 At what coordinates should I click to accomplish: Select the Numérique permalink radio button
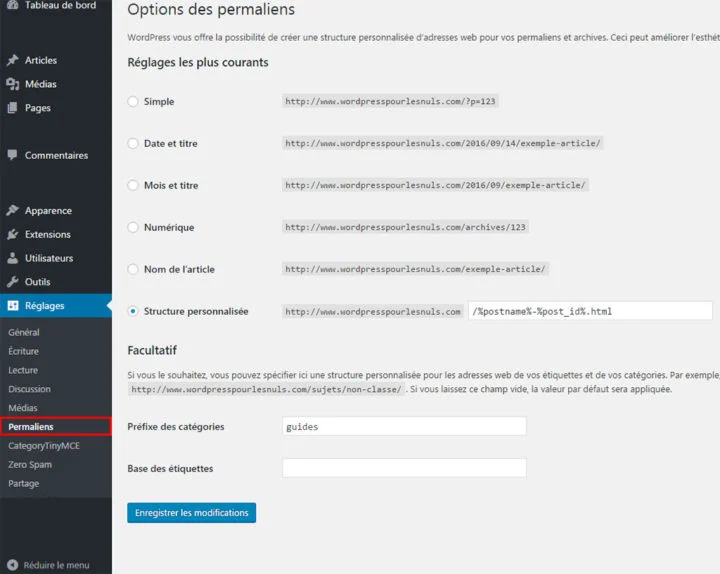[x=133, y=227]
